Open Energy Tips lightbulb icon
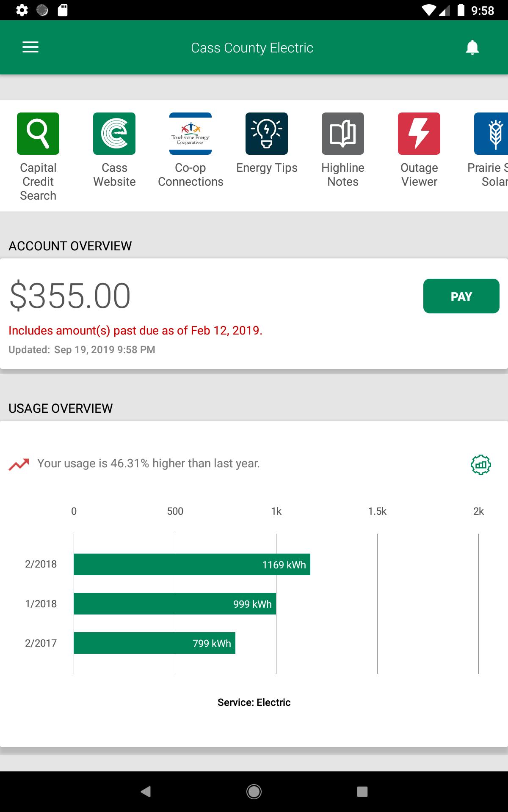 [x=267, y=134]
